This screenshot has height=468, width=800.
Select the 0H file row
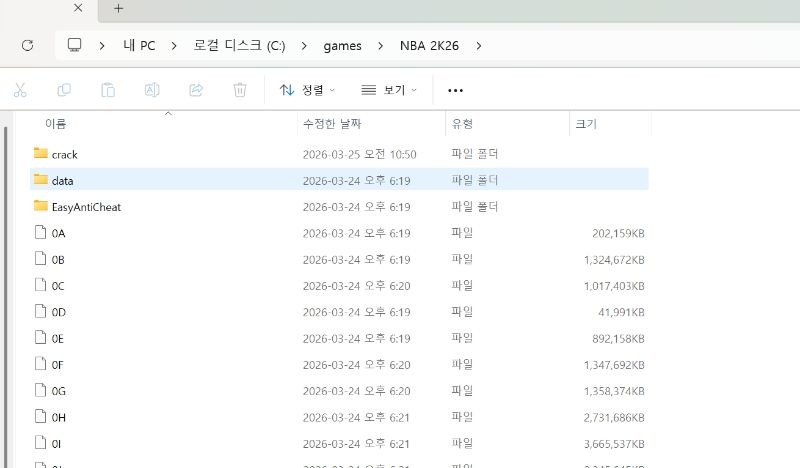tap(58, 415)
